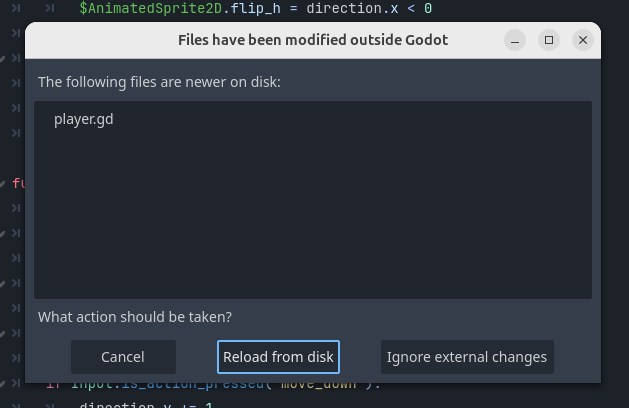The height and width of the screenshot is (408, 629).
Task: Click the 'What action should be taken?' label
Action: point(135,317)
